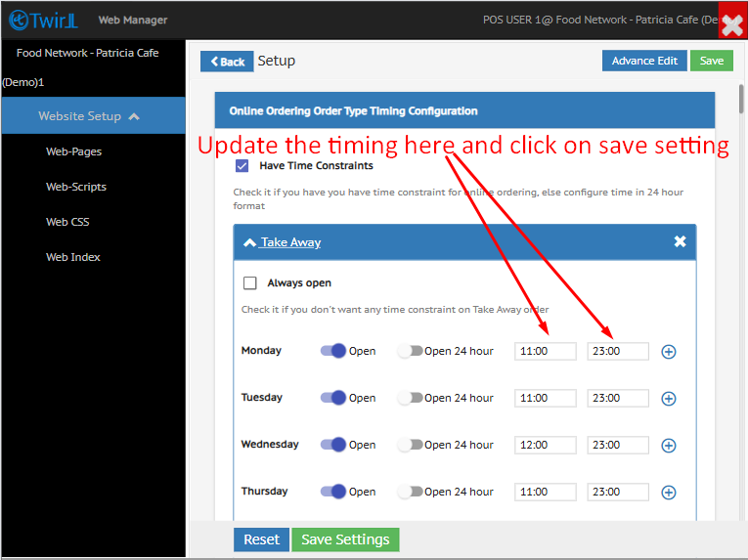
Task: Click the plus icon in Wednesday row
Action: pyautogui.click(x=669, y=446)
